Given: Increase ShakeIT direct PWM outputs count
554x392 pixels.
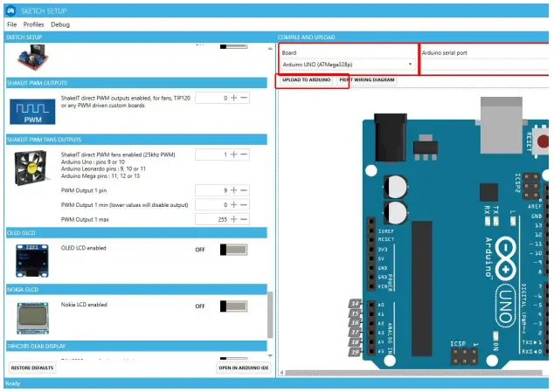Looking at the screenshot, I should (234, 98).
